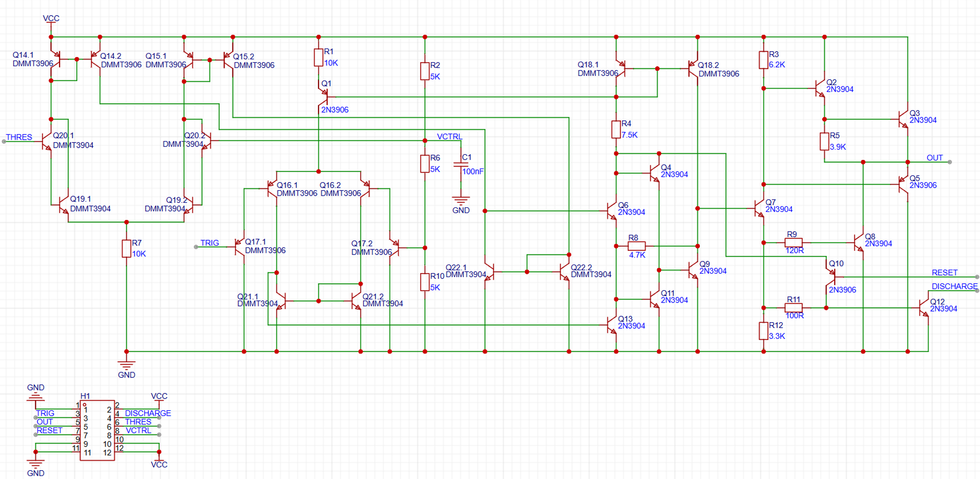Click OUT label on header H1
The height and width of the screenshot is (479, 980).
[44, 422]
